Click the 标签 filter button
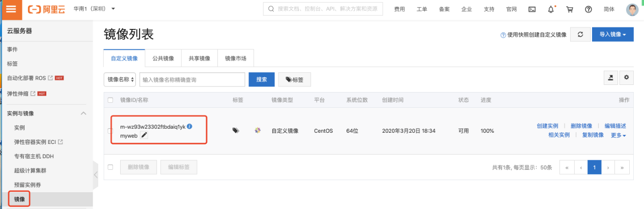The width and height of the screenshot is (644, 209). click(x=295, y=80)
